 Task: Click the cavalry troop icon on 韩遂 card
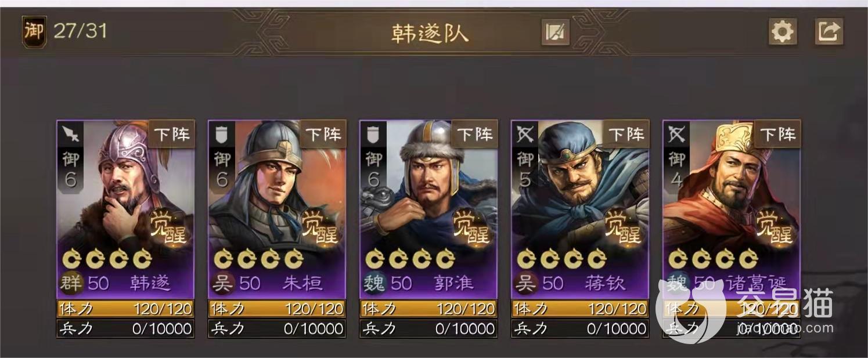(69, 135)
